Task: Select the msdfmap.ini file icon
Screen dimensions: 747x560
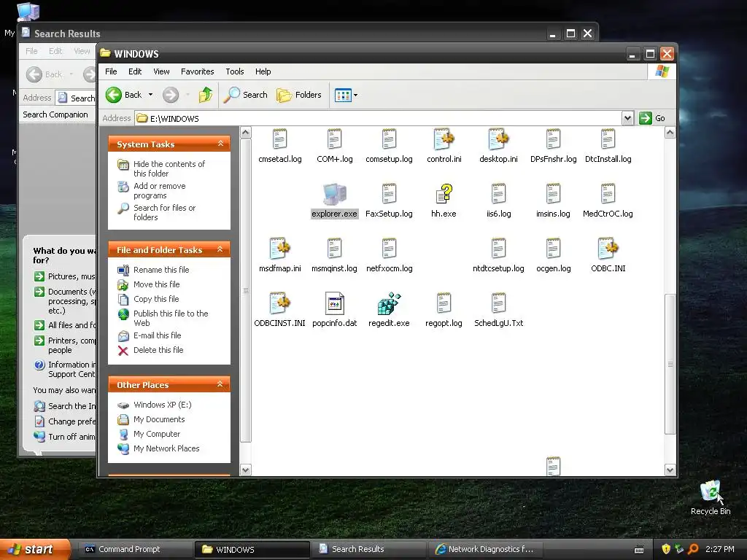Action: (279, 249)
